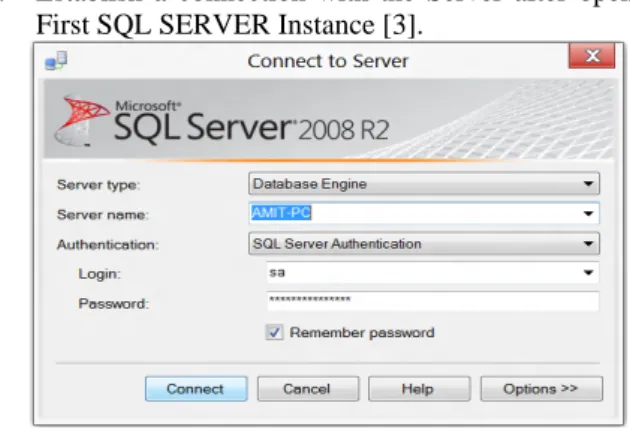630x430 pixels.
Task: Click the Login: label
Action: (x=99, y=274)
